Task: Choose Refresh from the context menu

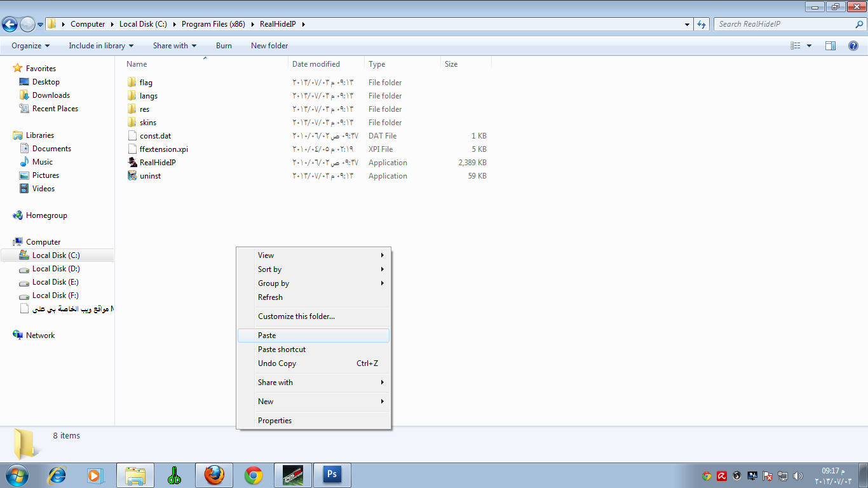Action: point(314,297)
